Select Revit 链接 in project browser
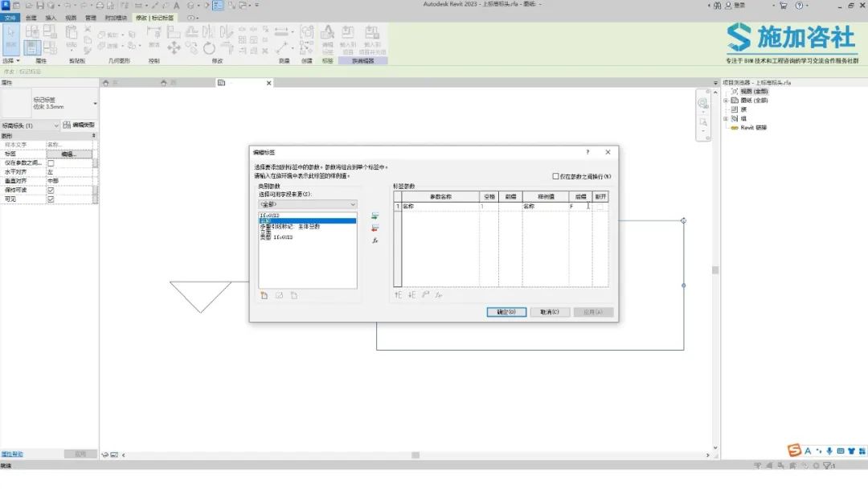Viewport: 868px width, 489px height. pyautogui.click(x=753, y=128)
